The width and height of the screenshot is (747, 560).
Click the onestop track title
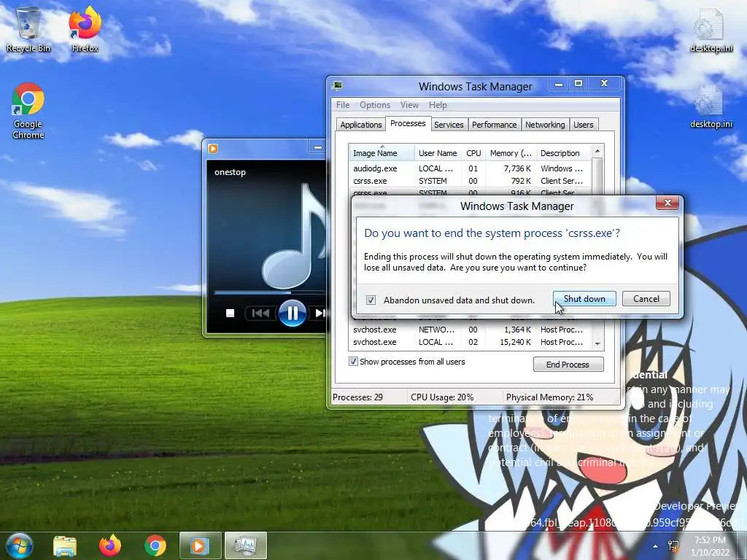click(230, 172)
